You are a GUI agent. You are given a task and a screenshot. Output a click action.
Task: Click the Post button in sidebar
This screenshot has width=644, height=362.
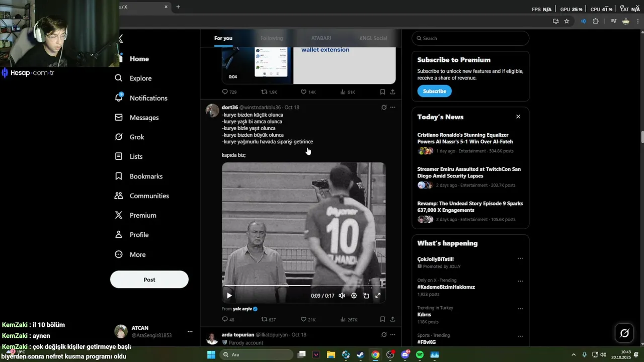point(149,280)
